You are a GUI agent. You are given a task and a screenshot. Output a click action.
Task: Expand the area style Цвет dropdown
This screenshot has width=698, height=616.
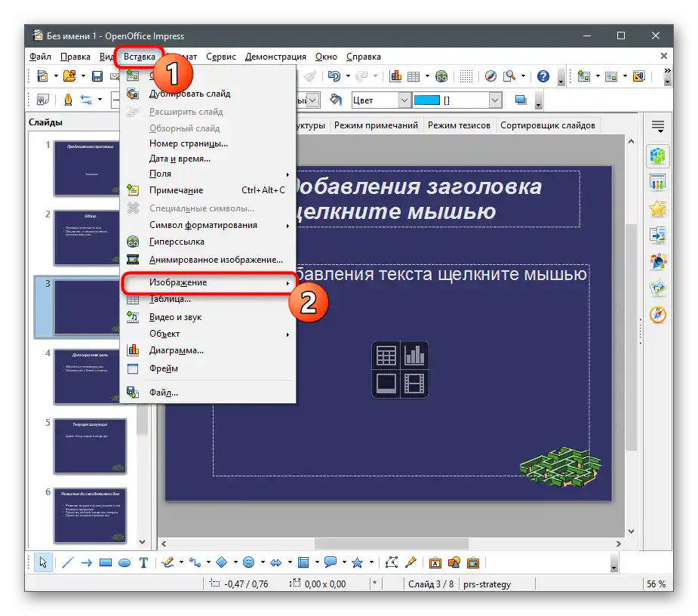click(404, 100)
